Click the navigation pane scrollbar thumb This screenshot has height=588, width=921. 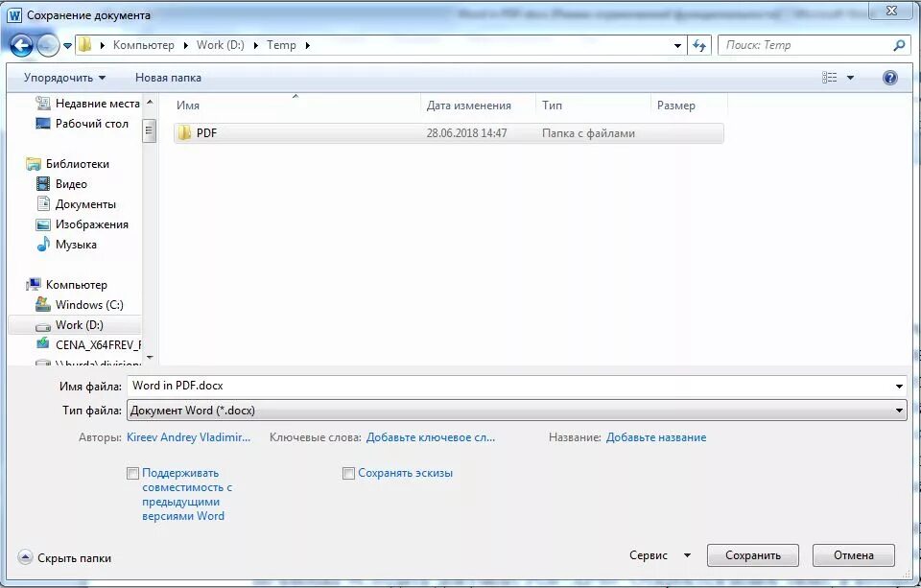pyautogui.click(x=150, y=130)
